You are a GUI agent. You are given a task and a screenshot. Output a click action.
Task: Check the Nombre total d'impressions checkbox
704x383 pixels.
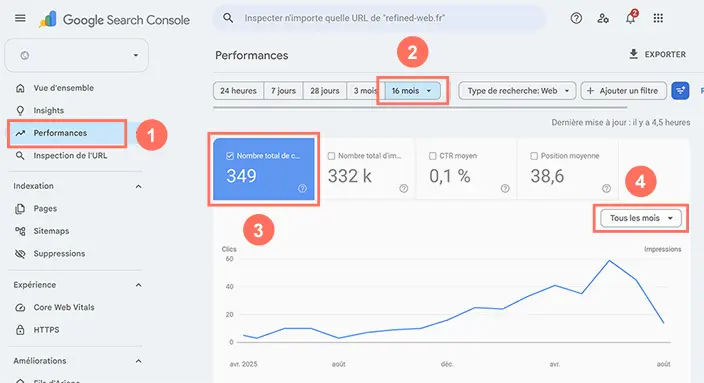tap(331, 156)
